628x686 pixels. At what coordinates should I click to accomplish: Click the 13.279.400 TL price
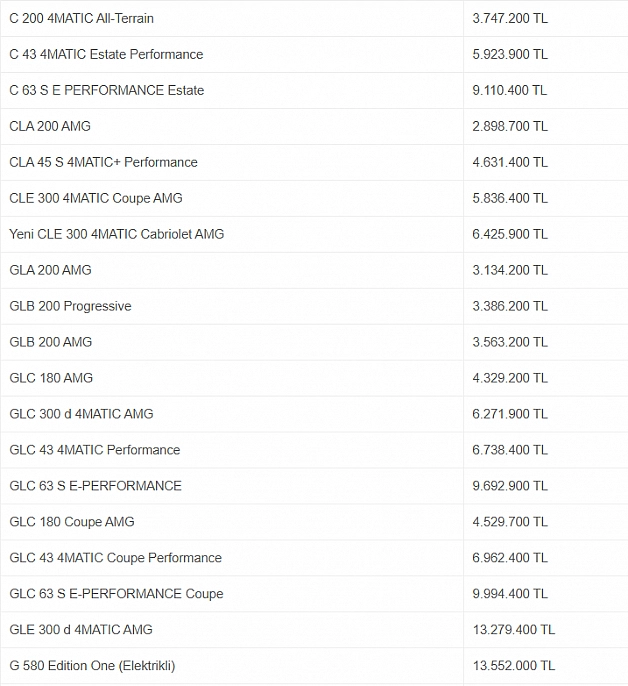tap(513, 629)
